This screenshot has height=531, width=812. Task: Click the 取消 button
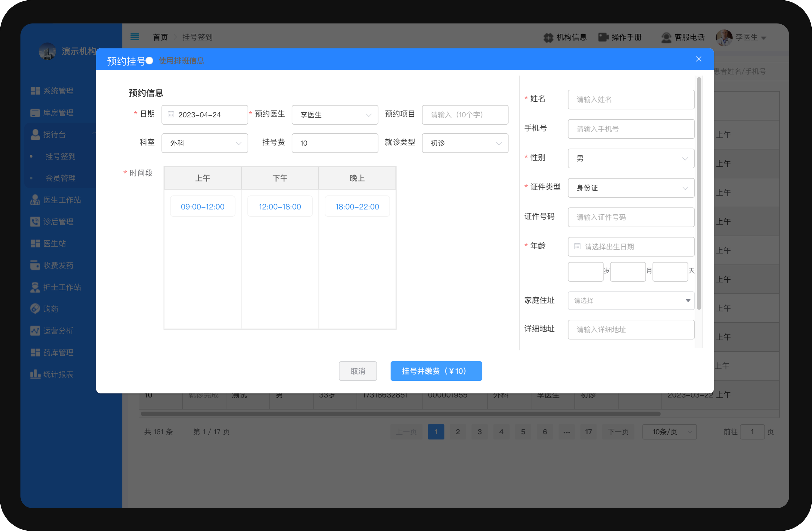358,371
